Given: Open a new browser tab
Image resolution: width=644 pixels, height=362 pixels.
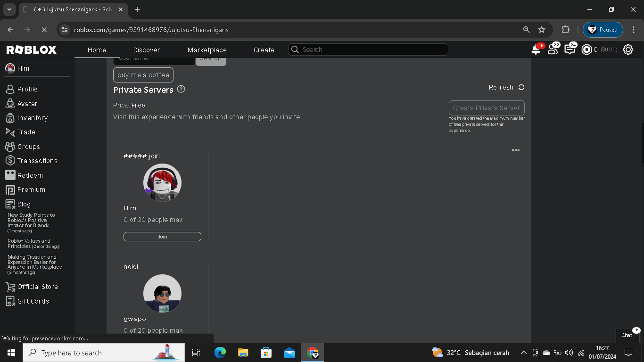Looking at the screenshot, I should (138, 9).
